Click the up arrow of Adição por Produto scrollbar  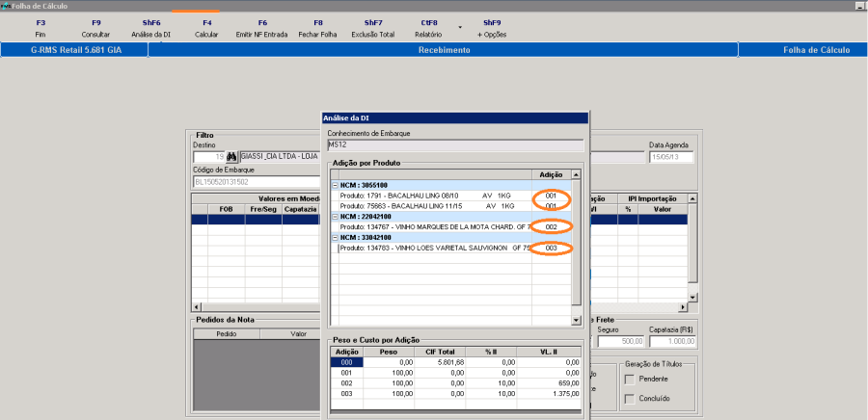click(576, 174)
